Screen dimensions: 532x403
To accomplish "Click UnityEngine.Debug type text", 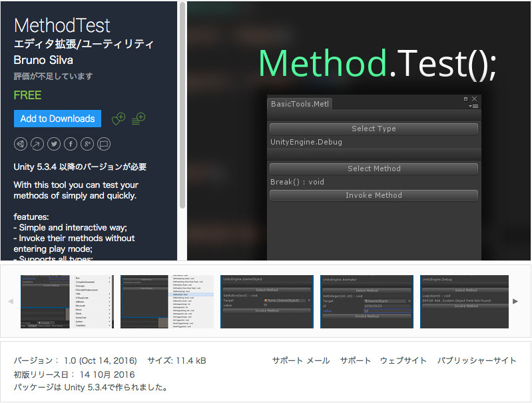I will [x=306, y=142].
